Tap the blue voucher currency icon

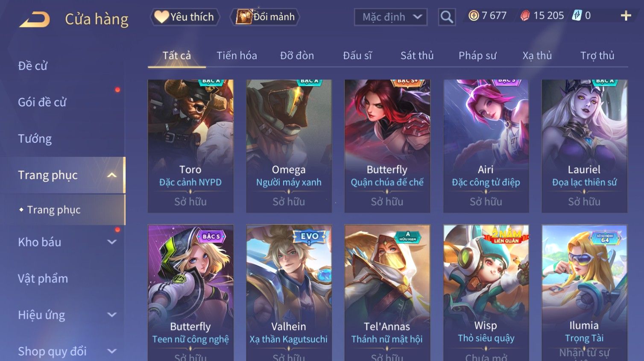(577, 16)
